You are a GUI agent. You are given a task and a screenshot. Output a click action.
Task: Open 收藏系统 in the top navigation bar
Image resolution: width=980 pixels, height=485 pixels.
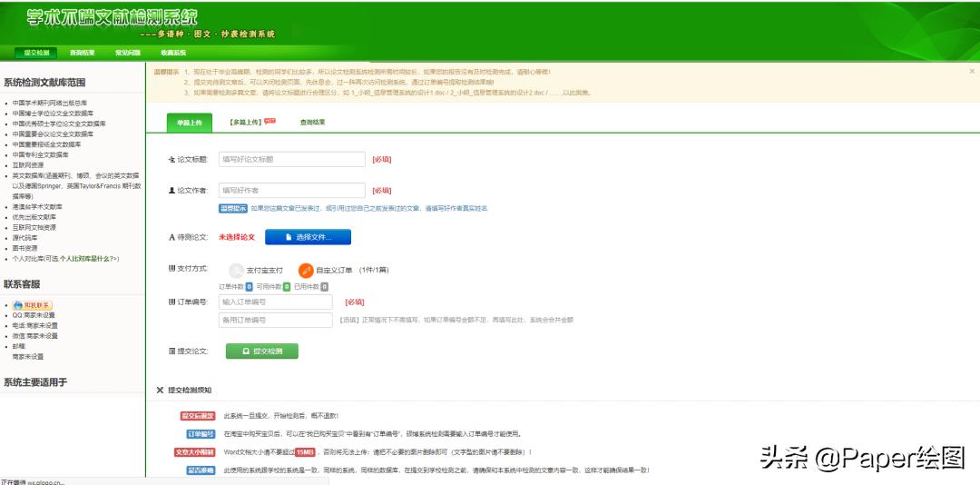173,53
